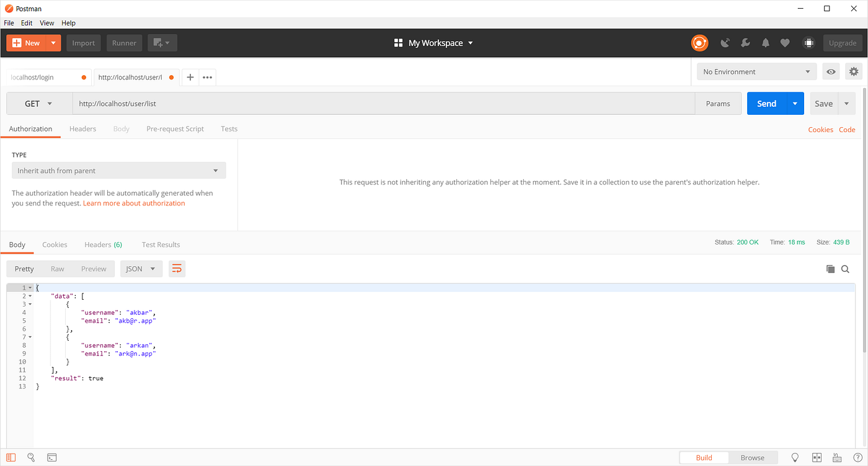Copy the response body using copy icon
This screenshot has width=868, height=466.
[831, 269]
